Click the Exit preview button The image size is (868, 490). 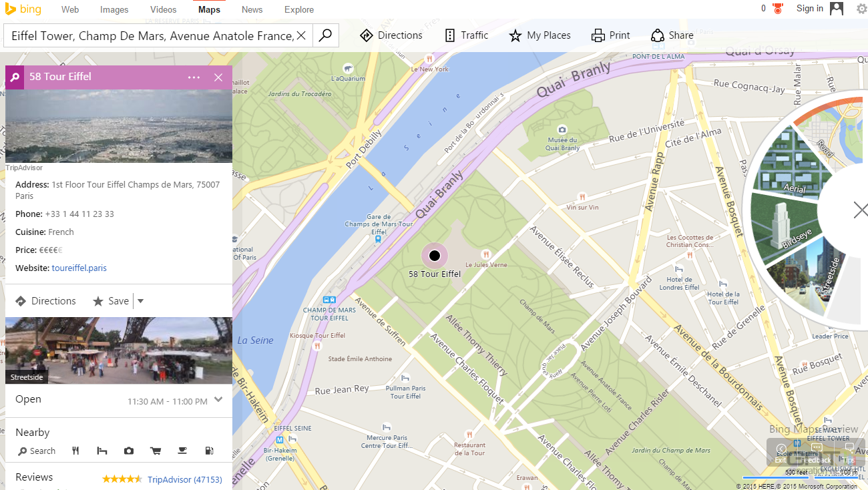[x=781, y=453]
